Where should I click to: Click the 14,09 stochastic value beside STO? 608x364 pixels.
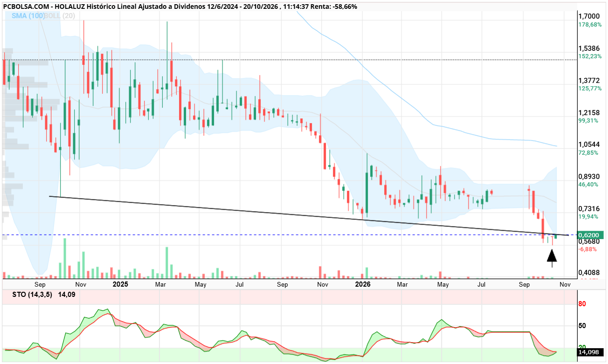click(x=67, y=294)
